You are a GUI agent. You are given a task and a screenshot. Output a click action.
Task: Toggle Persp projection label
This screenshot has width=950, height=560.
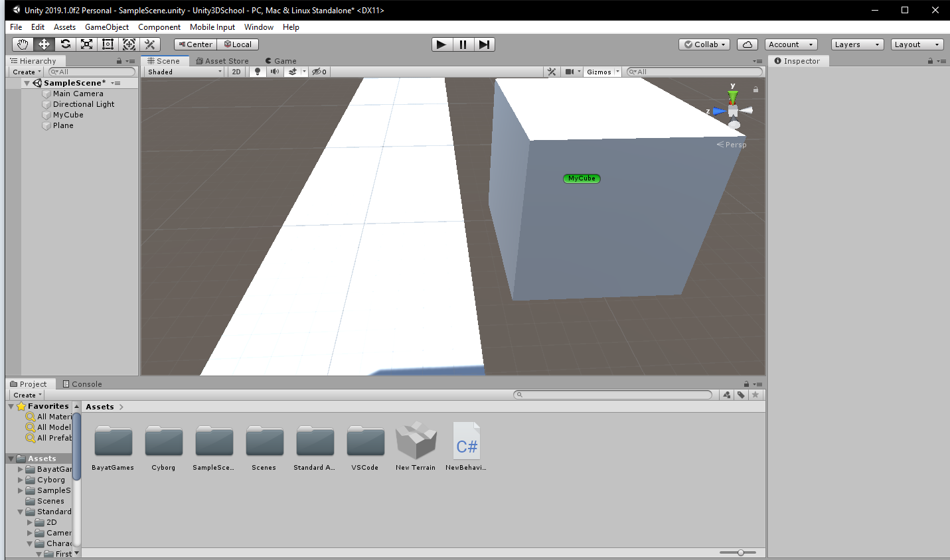732,145
